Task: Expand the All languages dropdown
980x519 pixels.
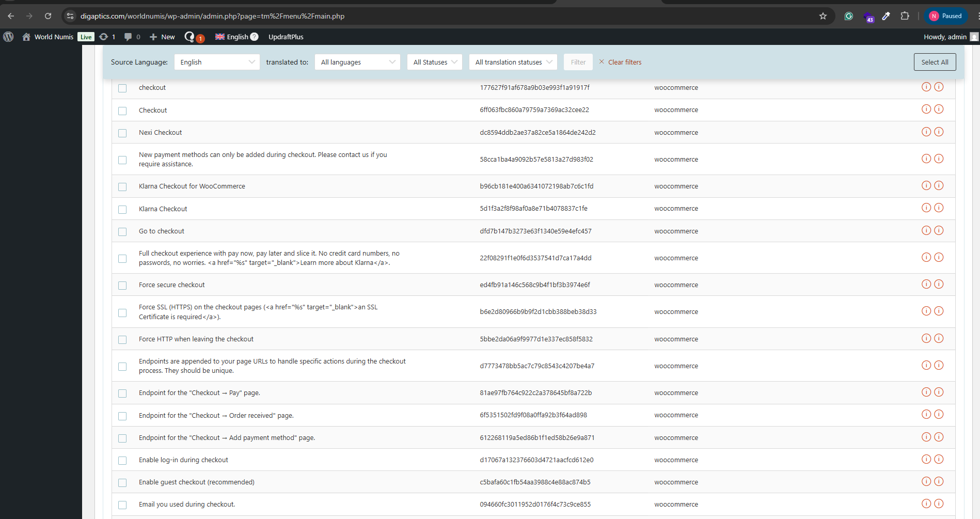Action: pyautogui.click(x=357, y=62)
